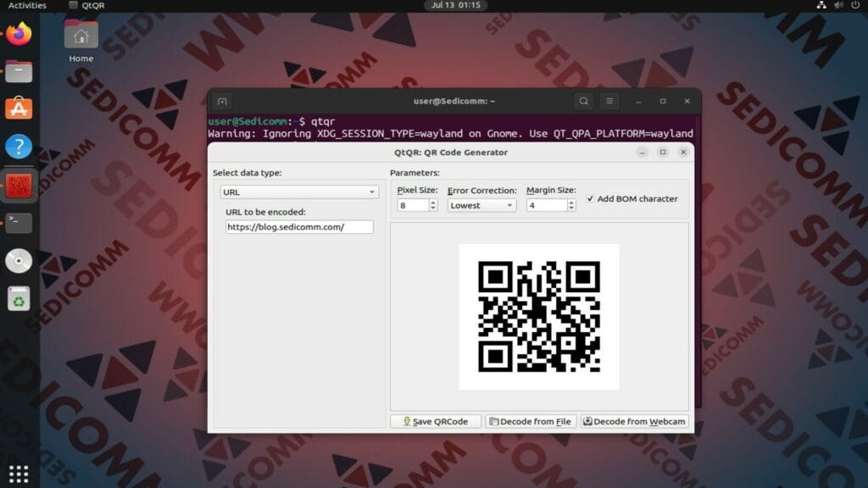This screenshot has width=868, height=488.
Task: Open the Terminal hamburger menu
Action: 609,102
